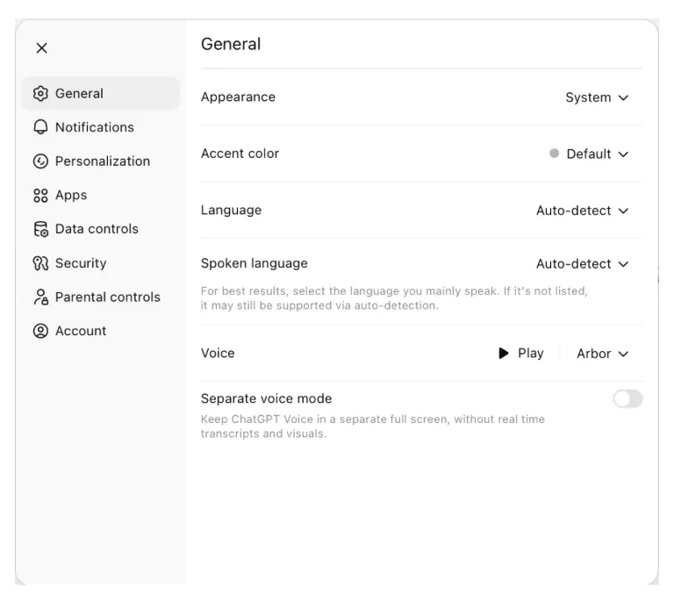Expand the Language Auto-detect dropdown
This screenshot has height=616, width=674.
click(583, 211)
